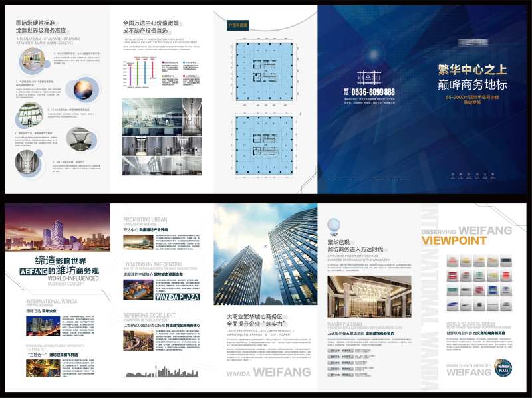Open the aerial plaza photo beside WANDA PLAZA label
532x398 pixels.
coord(138,290)
